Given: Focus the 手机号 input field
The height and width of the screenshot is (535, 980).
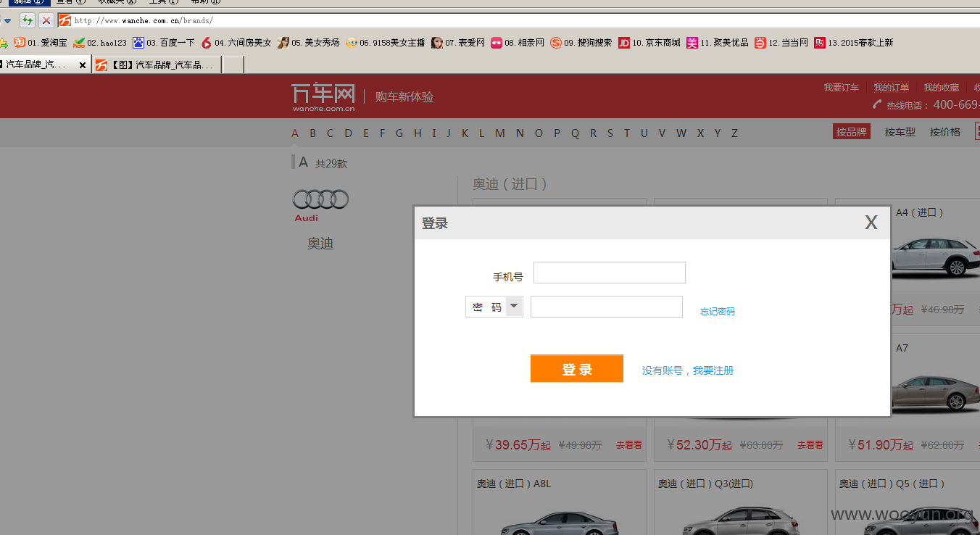Looking at the screenshot, I should click(610, 273).
